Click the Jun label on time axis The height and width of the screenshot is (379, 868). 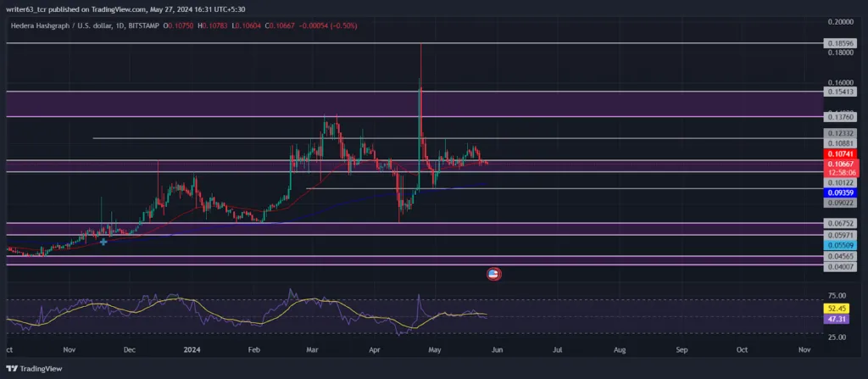(x=497, y=350)
